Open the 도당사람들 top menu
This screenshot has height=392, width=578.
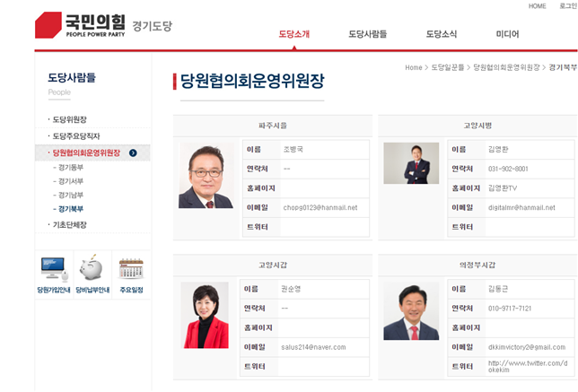pyautogui.click(x=367, y=34)
